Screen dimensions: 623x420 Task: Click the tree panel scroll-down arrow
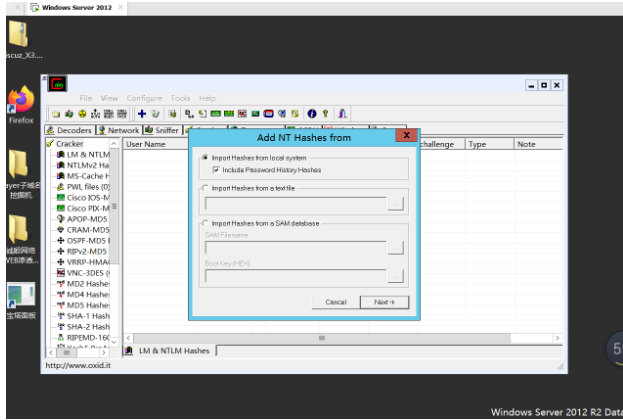114,341
